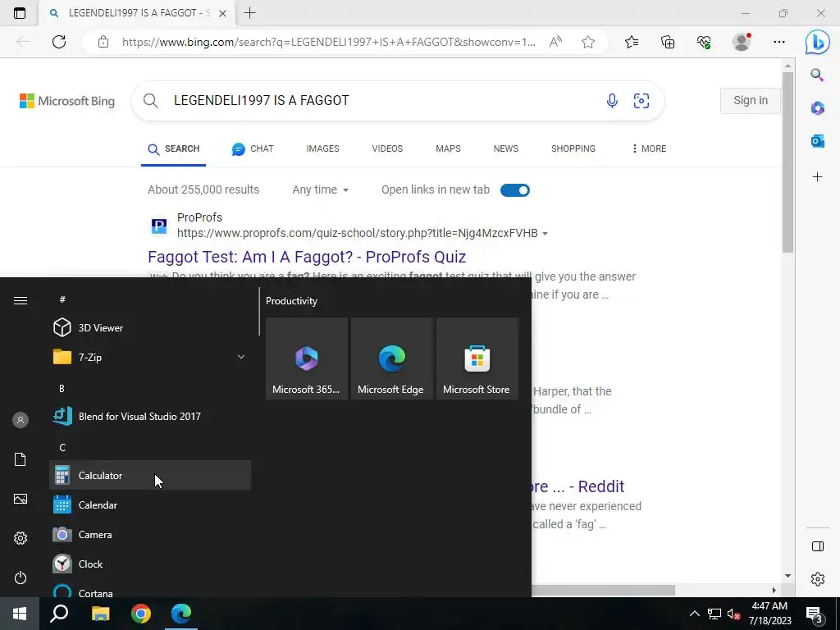
Task: Open Browser essentials heart icon
Action: (704, 42)
